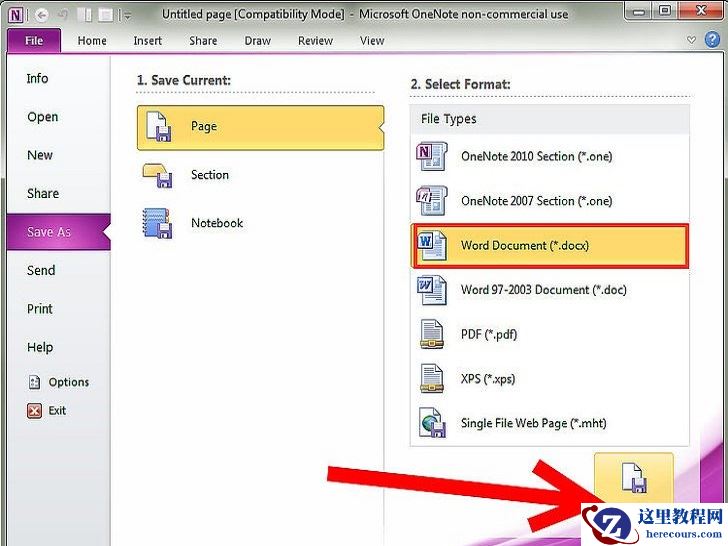Screen dimensions: 728x546
Task: Click the Word 97-2003 doc icon
Action: click(432, 290)
